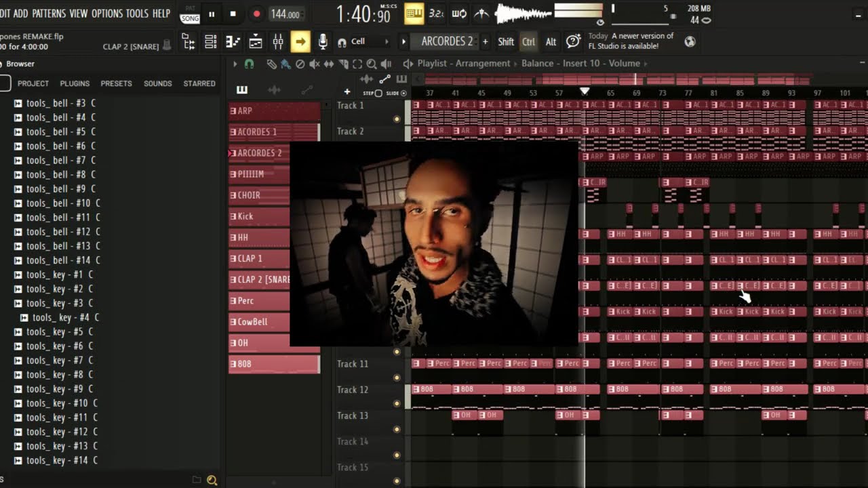Screen dimensions: 868x488
Task: Toggle the STEP editing option
Action: click(x=373, y=93)
